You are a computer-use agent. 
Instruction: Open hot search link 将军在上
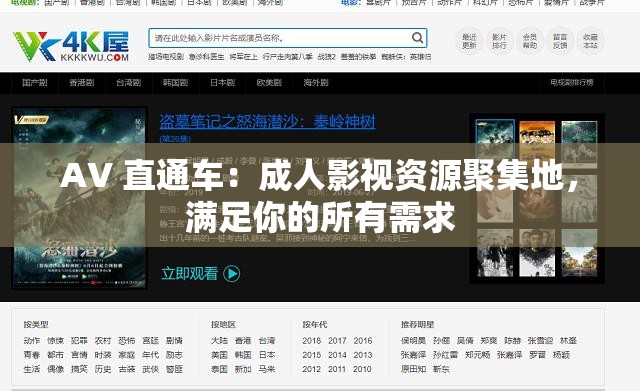pos(243,57)
